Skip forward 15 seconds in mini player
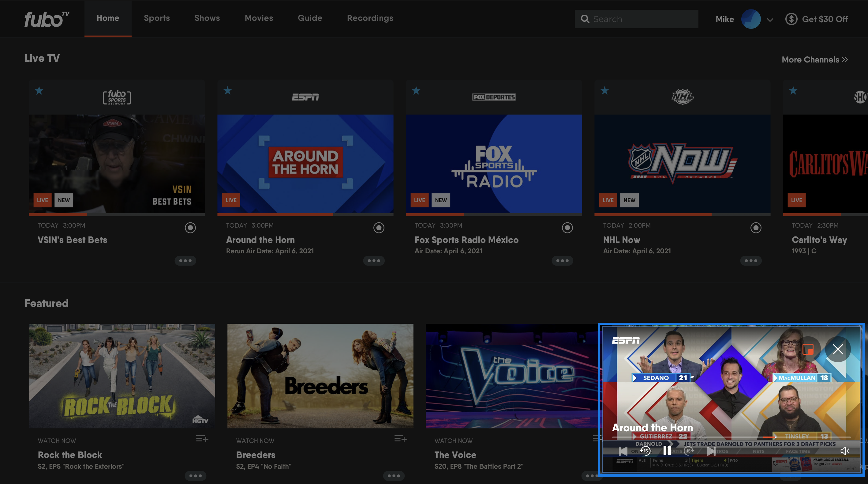This screenshot has width=868, height=484. click(689, 451)
